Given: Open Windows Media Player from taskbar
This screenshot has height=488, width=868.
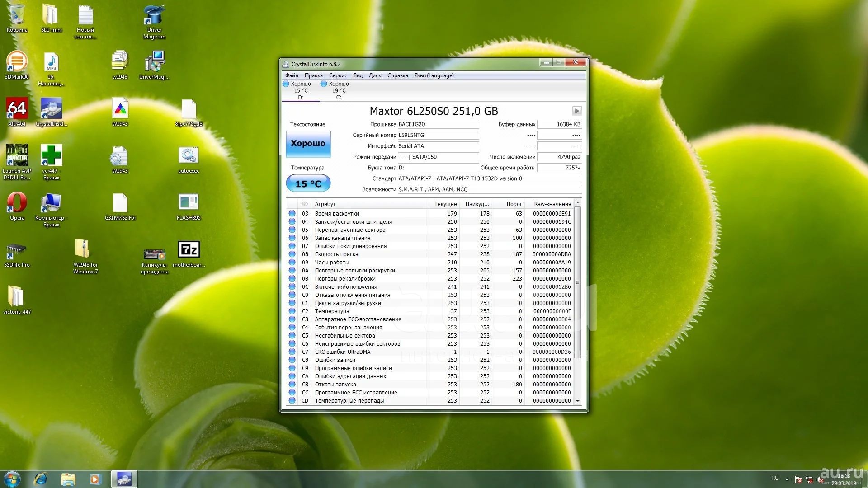Looking at the screenshot, I should [95, 479].
